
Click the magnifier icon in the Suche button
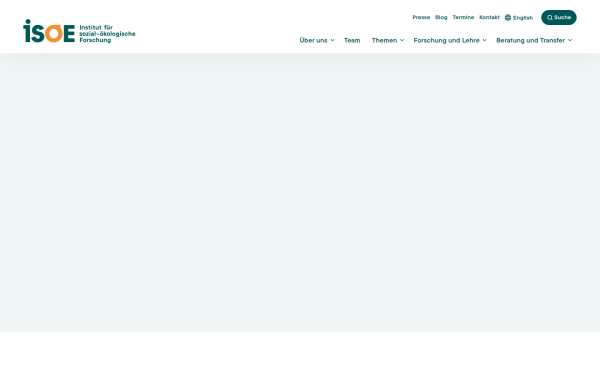click(550, 18)
